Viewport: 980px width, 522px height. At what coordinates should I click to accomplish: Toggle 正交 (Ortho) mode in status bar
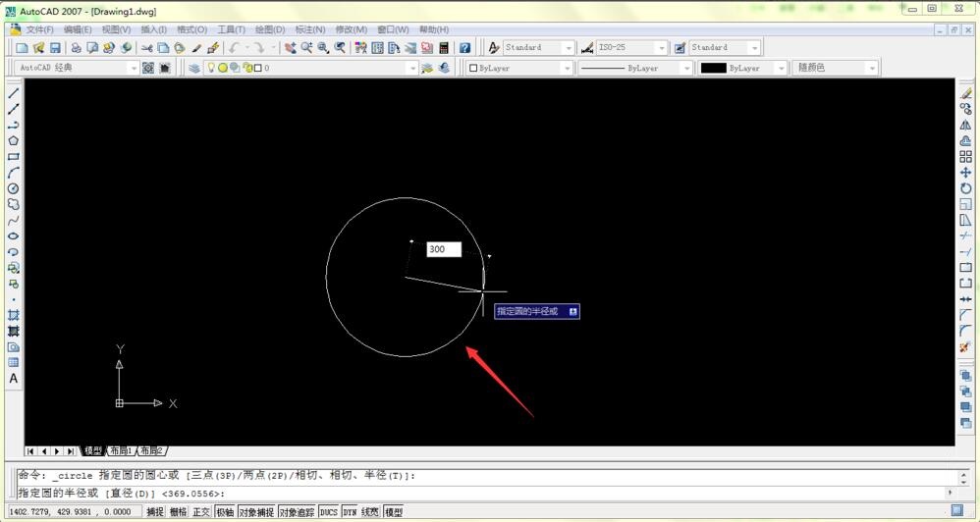click(x=201, y=512)
